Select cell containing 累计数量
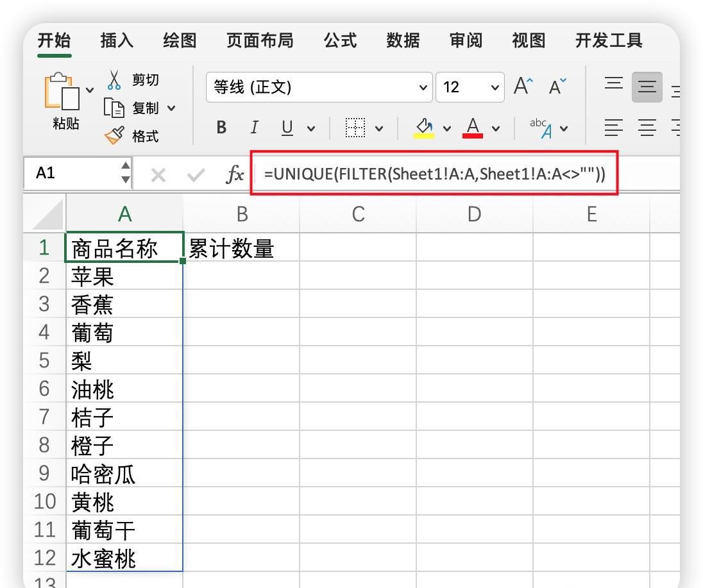This screenshot has height=588, width=703. [242, 247]
